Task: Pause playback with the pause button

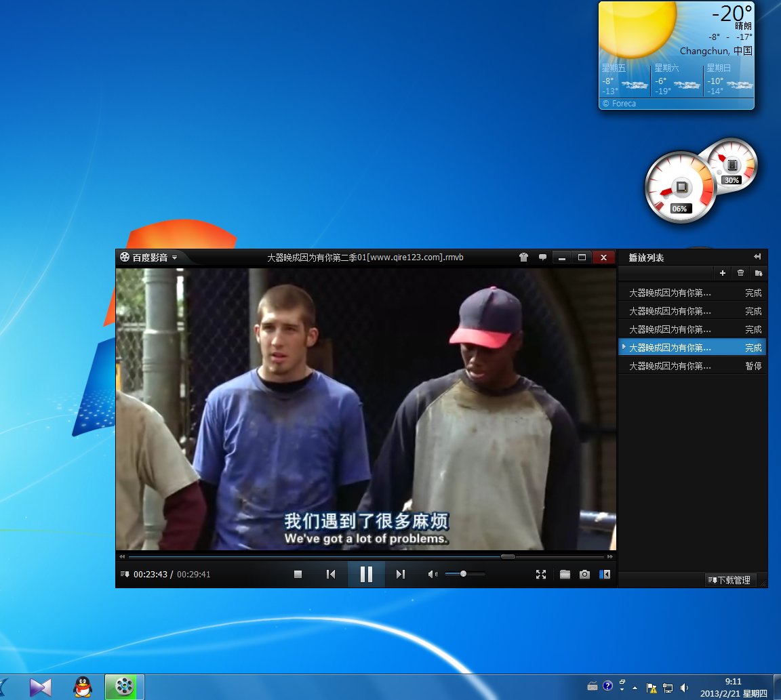Action: point(366,574)
